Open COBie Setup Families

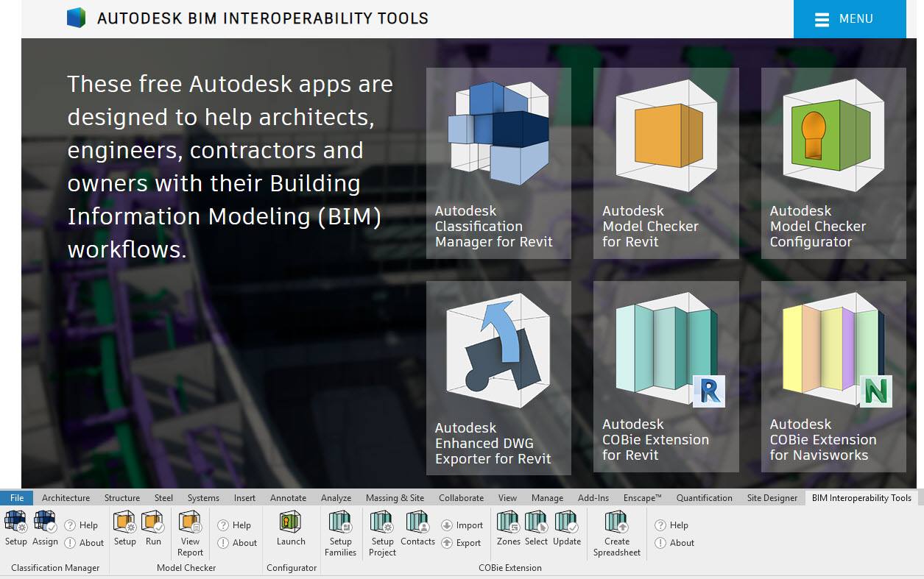(340, 534)
